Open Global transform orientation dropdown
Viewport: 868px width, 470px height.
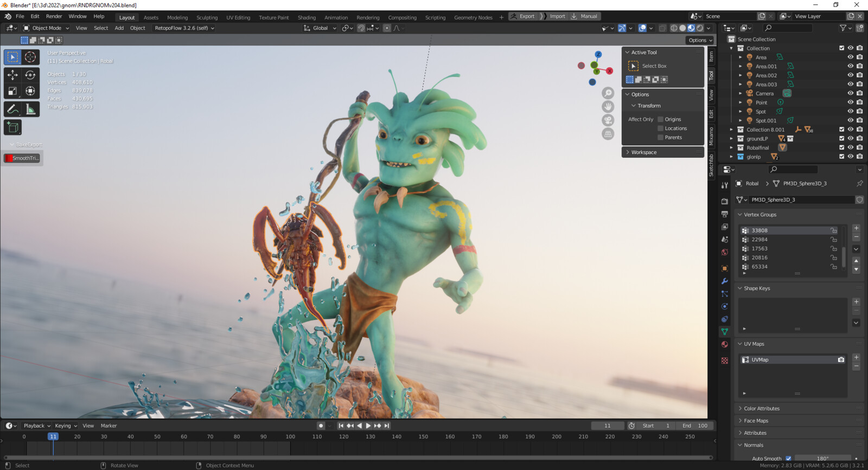pos(320,28)
